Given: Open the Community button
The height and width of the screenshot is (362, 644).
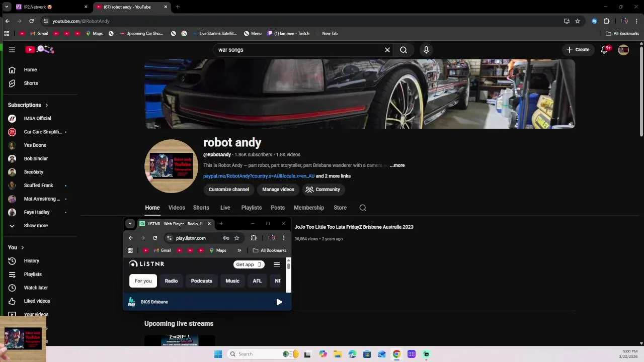Looking at the screenshot, I should pyautogui.click(x=323, y=190).
